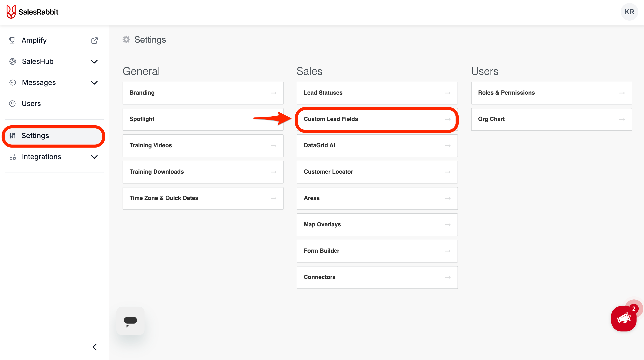644x360 pixels.
Task: Click the SalesRabbit logo icon
Action: (x=11, y=12)
